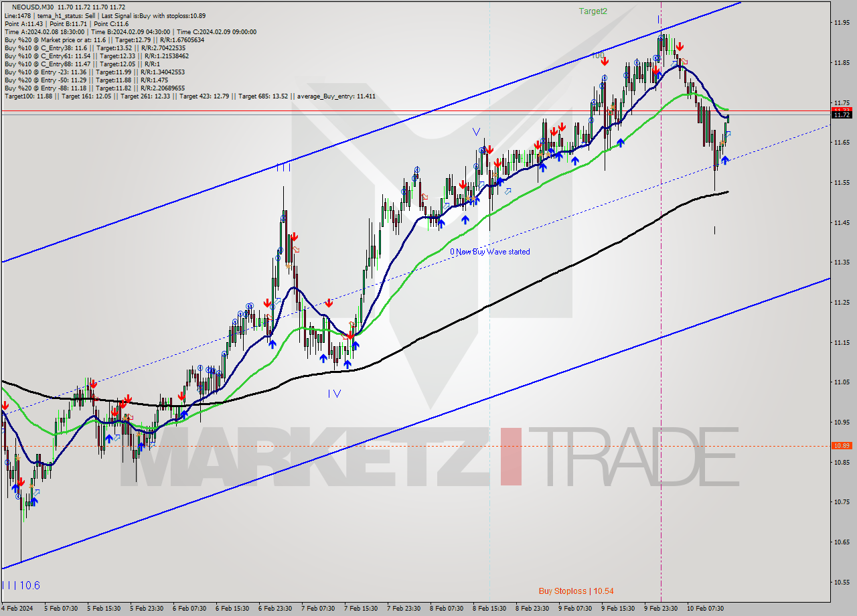857x616 pixels.
Task: Click the 'III 10.6' wave label
Action: [x=21, y=585]
